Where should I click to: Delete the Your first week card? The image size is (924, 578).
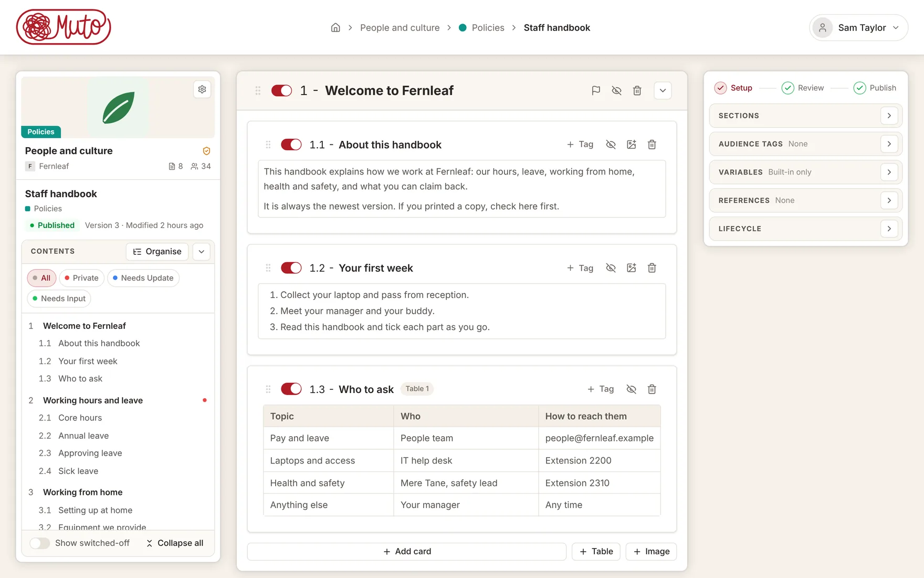point(652,268)
